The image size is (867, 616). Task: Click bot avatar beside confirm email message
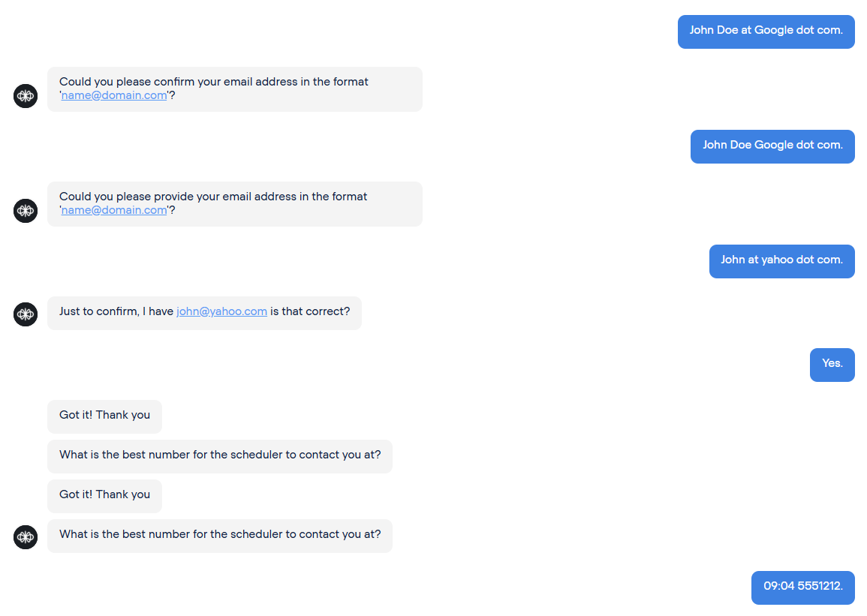pyautogui.click(x=26, y=96)
